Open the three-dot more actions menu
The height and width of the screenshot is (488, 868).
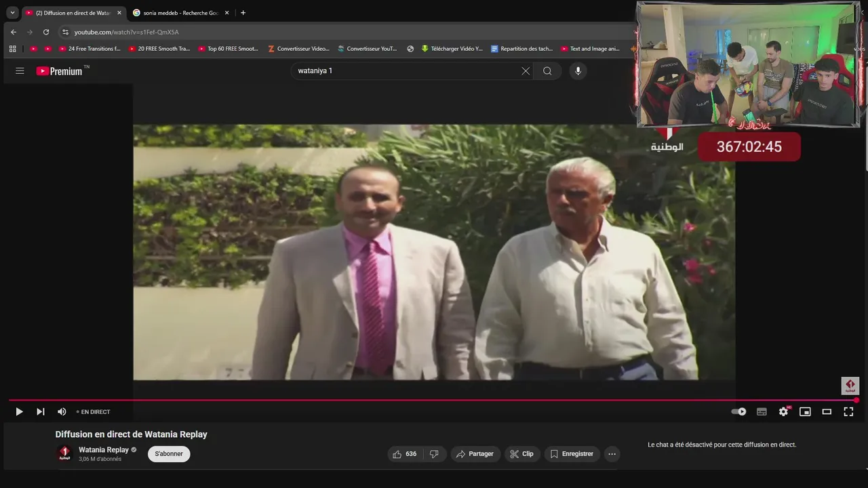[x=612, y=453]
